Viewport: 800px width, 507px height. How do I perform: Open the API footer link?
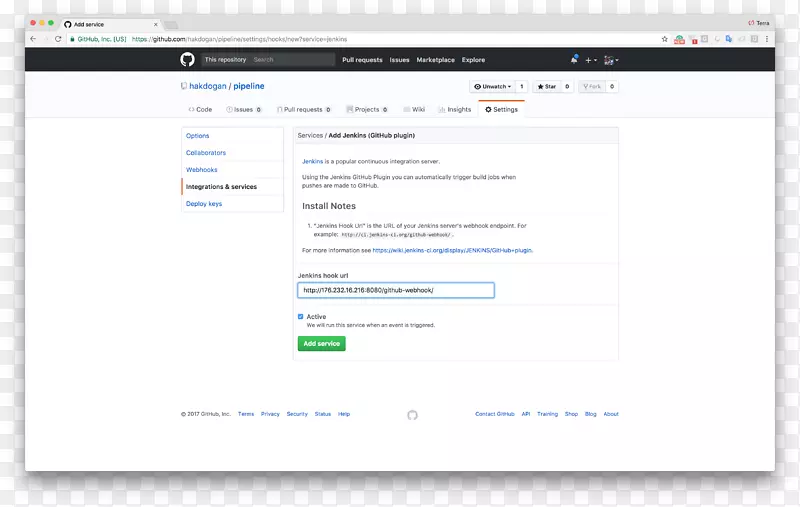(526, 414)
